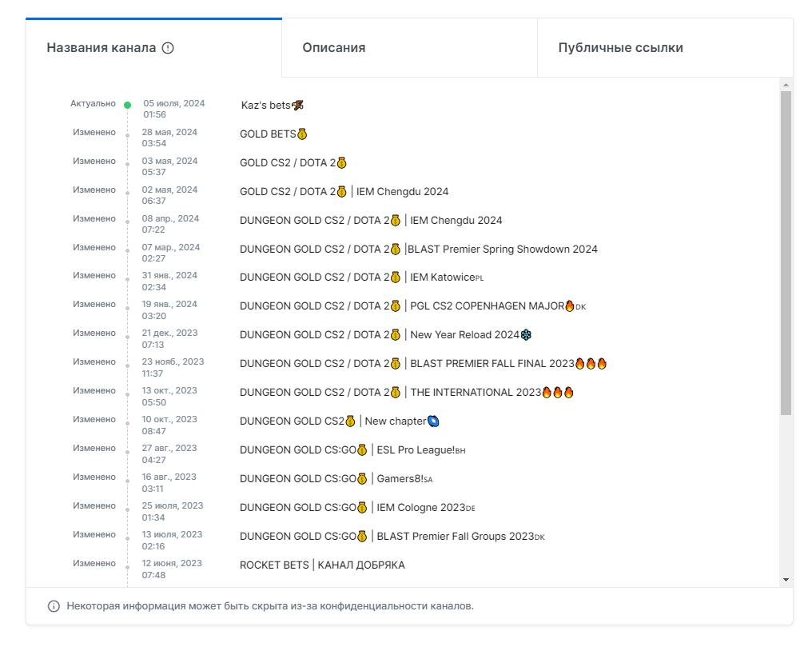Click the fire emoji after COPENHAGEN MAJOR

point(570,306)
